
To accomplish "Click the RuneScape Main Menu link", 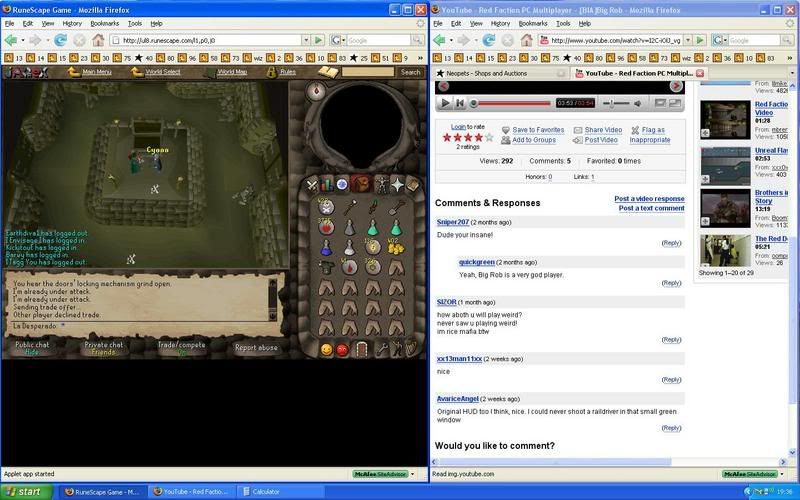I will pyautogui.click(x=96, y=72).
